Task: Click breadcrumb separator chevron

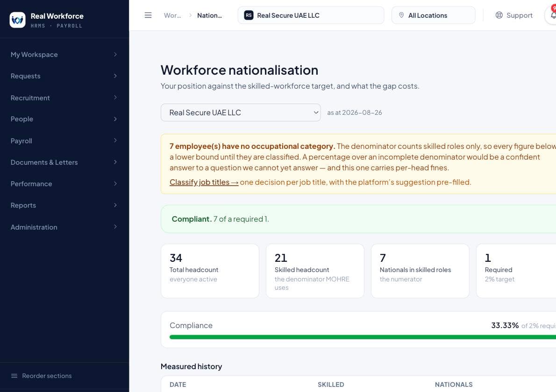Action: click(191, 15)
